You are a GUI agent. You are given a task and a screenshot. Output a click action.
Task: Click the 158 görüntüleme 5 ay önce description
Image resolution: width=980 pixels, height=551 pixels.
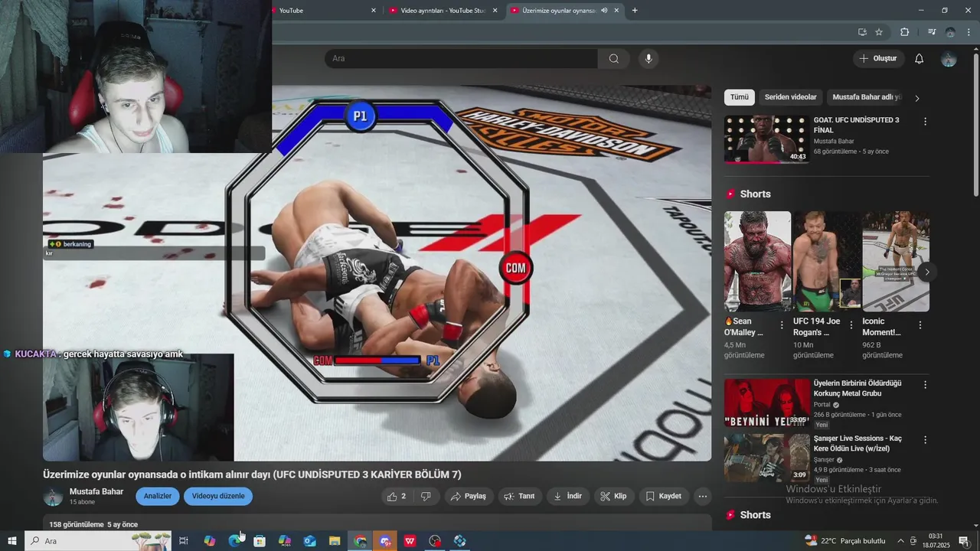(x=93, y=524)
